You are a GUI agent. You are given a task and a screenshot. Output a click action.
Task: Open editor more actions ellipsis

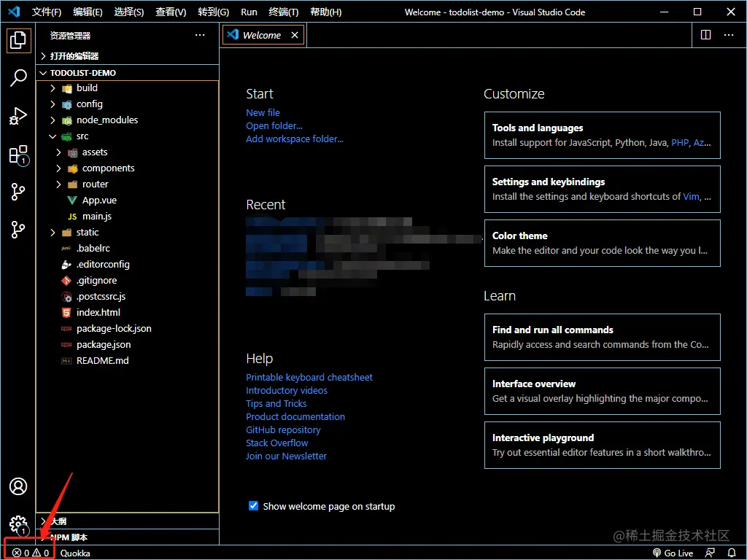[729, 35]
